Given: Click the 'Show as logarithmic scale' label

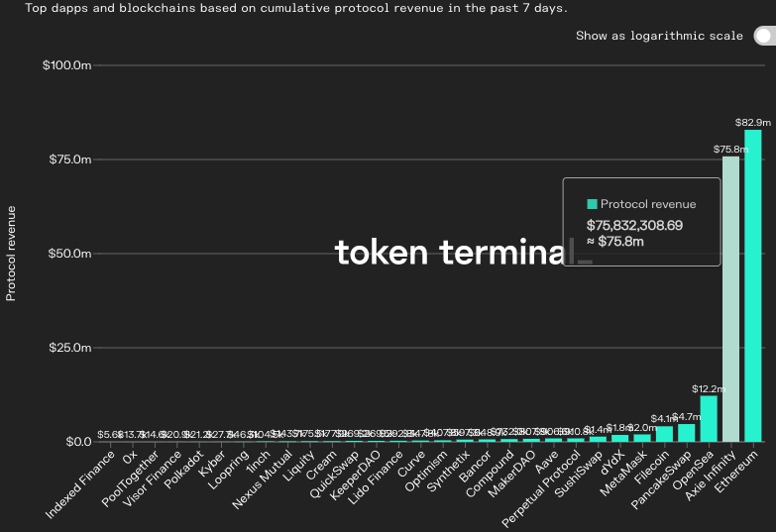Looking at the screenshot, I should (x=659, y=36).
